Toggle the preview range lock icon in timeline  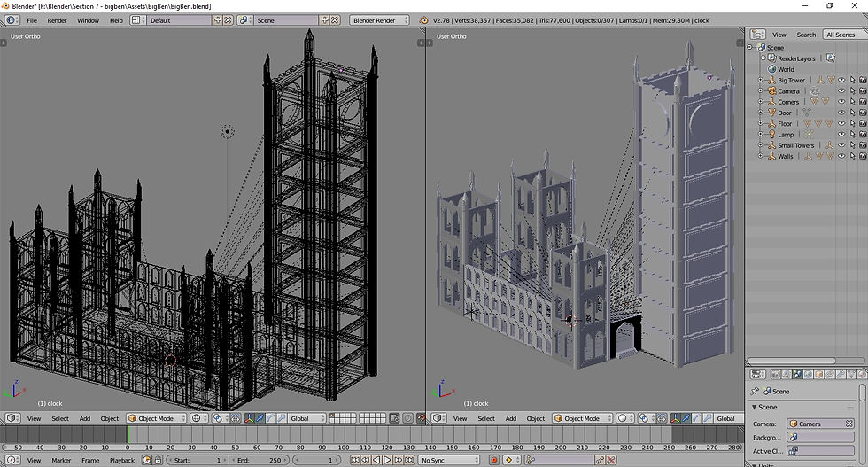[158, 460]
